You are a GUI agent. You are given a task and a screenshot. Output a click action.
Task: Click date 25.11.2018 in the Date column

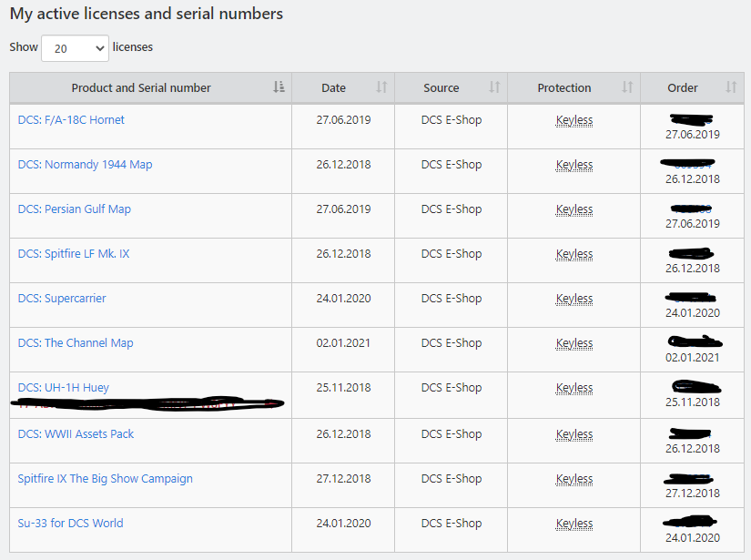pyautogui.click(x=343, y=388)
